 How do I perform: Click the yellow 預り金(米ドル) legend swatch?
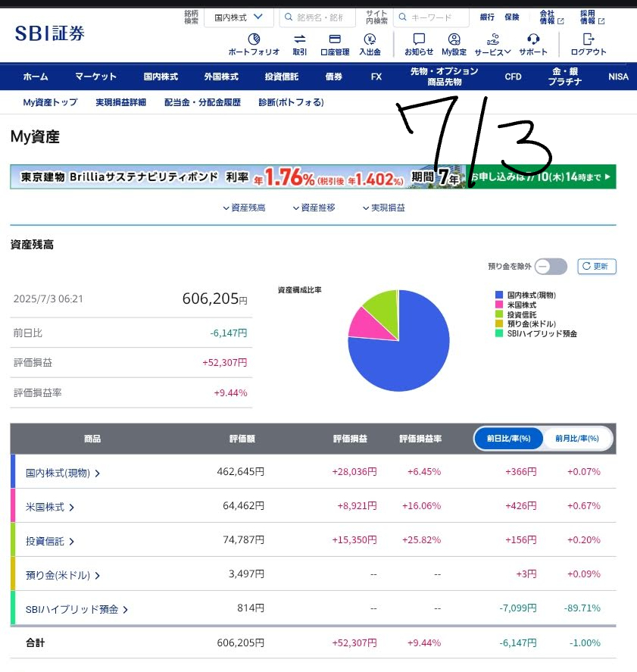[x=498, y=323]
